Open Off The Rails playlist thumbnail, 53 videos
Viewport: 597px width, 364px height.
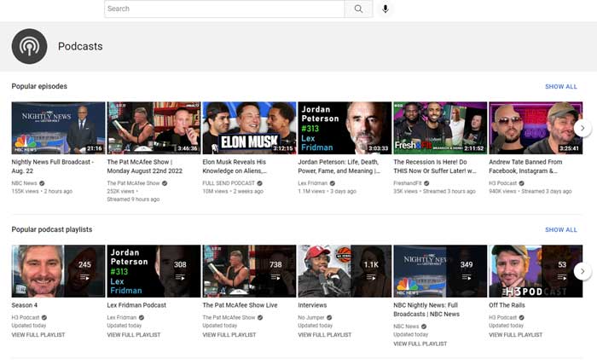click(536, 271)
